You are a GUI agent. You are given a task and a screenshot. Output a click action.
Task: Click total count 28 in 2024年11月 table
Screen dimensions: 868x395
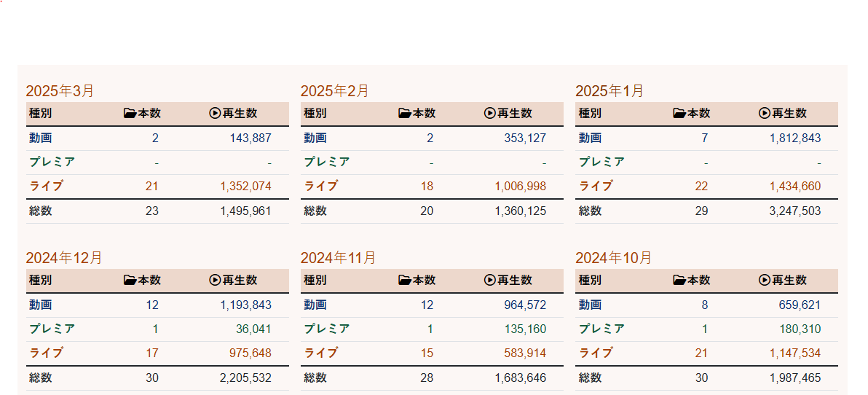(x=427, y=378)
